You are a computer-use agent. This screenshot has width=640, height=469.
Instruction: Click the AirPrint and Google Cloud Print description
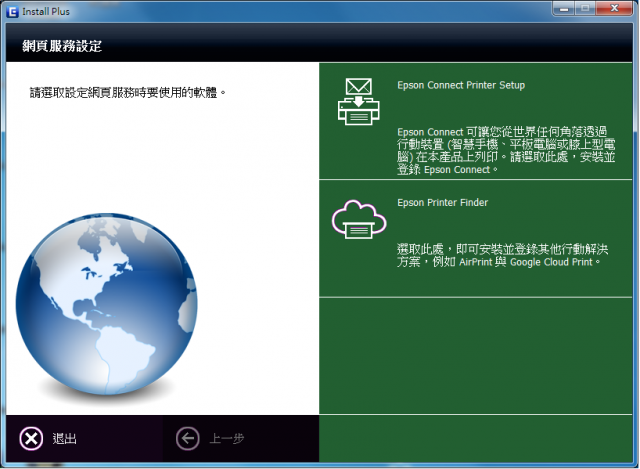tap(502, 256)
